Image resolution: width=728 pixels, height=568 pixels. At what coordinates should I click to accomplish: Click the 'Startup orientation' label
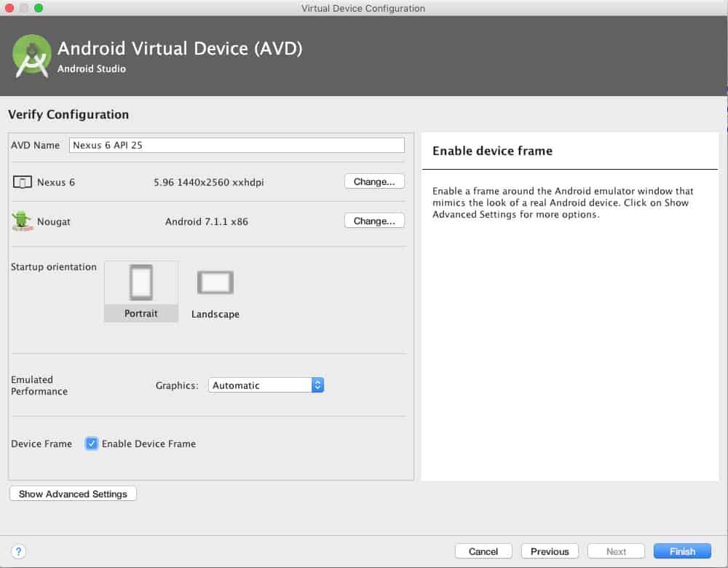tap(54, 267)
